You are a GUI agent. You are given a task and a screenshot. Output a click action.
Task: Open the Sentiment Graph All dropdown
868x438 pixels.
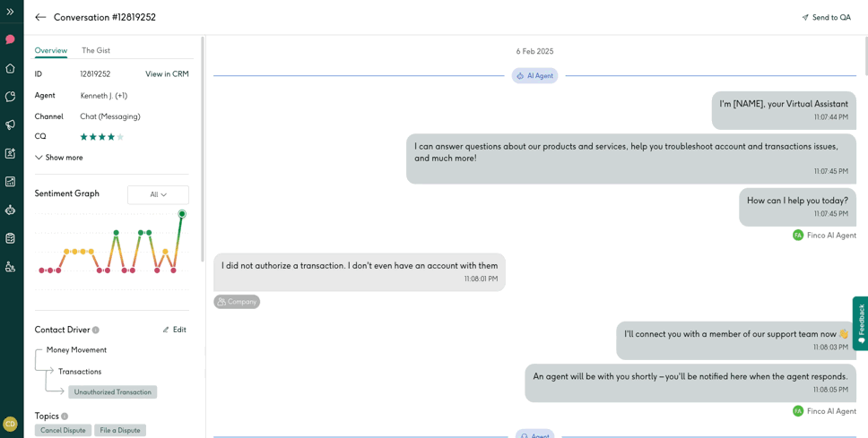pos(158,194)
